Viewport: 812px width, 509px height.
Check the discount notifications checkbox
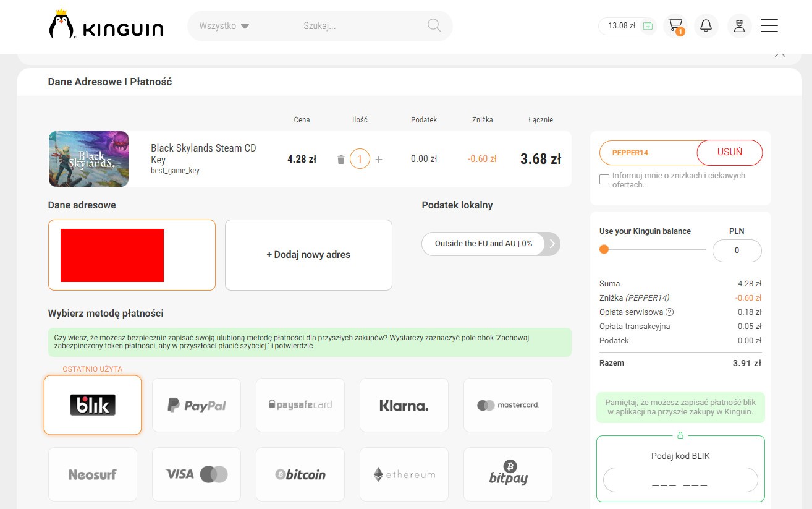point(604,179)
